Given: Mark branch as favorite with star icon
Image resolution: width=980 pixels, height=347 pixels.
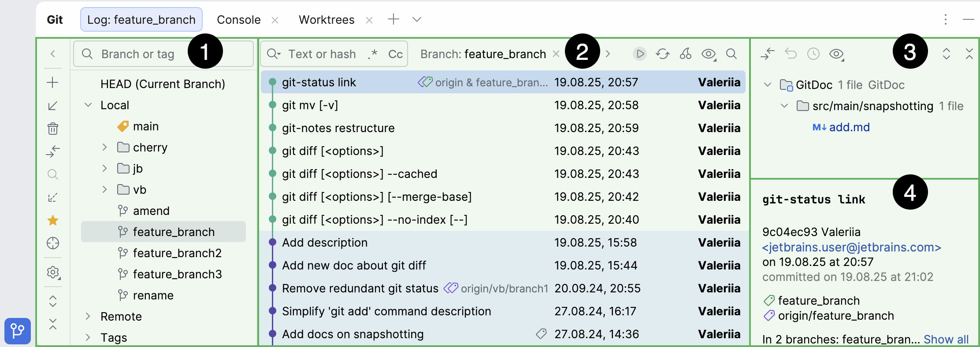Looking at the screenshot, I should point(53,220).
